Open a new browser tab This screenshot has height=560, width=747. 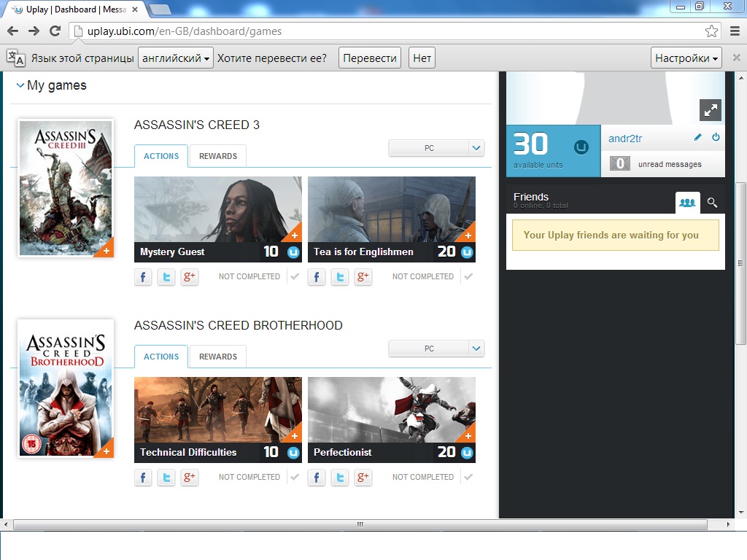point(160,9)
